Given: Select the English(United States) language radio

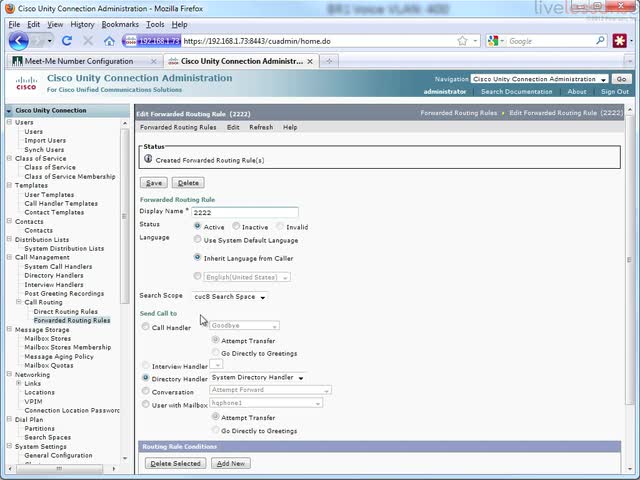Looking at the screenshot, I should [x=197, y=276].
